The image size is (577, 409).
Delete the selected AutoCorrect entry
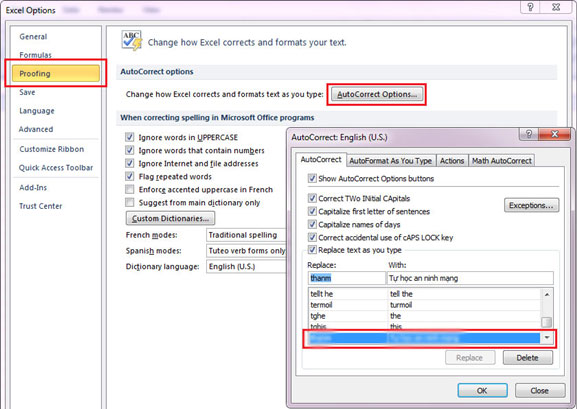(527, 358)
